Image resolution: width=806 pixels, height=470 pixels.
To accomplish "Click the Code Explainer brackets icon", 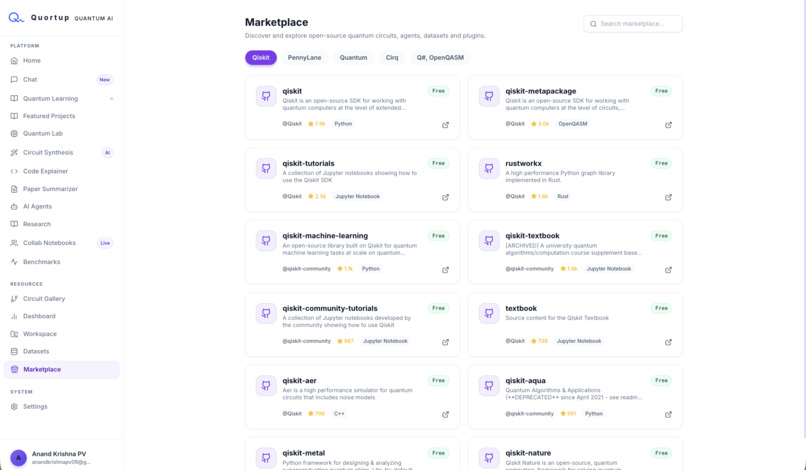I will [x=14, y=171].
